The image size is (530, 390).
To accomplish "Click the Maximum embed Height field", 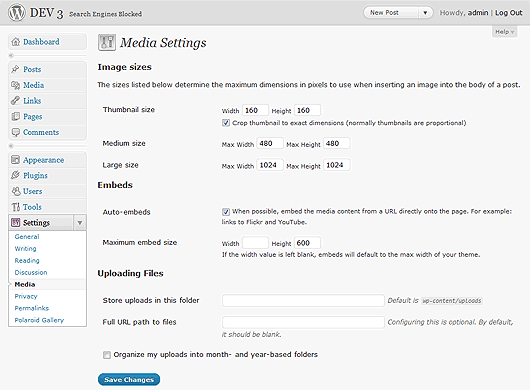I will click(307, 243).
